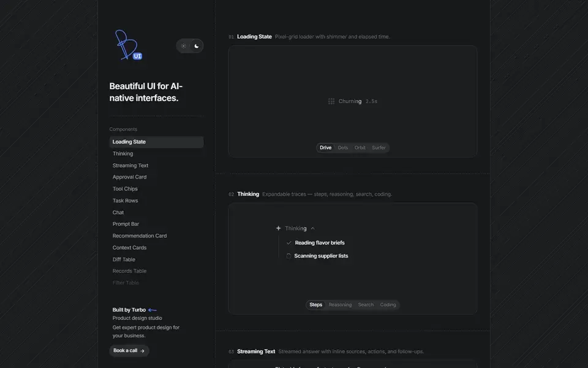Click the Expandable traces description text
This screenshot has width=588, height=368.
click(327, 194)
